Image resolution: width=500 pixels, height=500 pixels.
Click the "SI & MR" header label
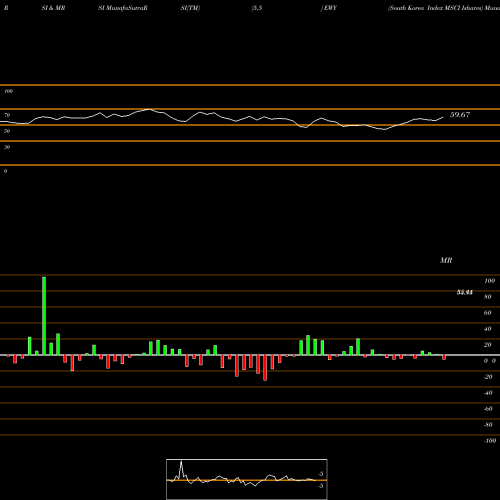pyautogui.click(x=53, y=8)
